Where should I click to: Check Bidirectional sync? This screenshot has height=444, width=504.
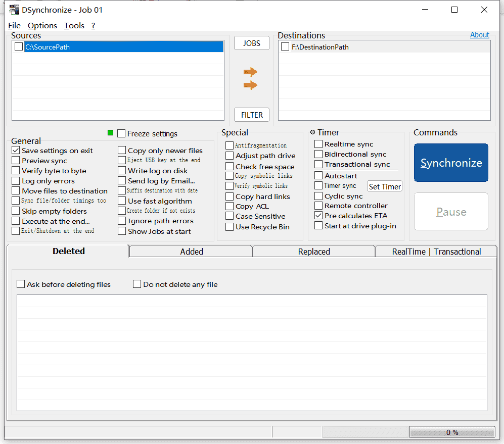pyautogui.click(x=318, y=154)
